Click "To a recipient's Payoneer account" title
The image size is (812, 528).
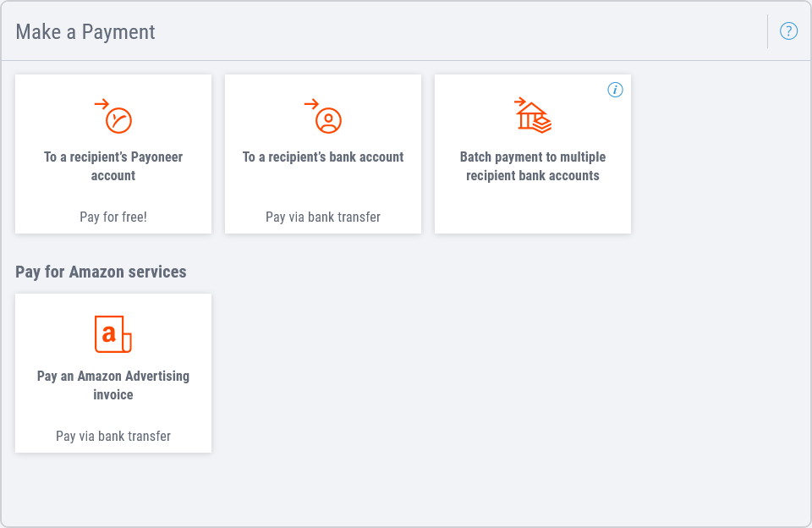point(113,166)
